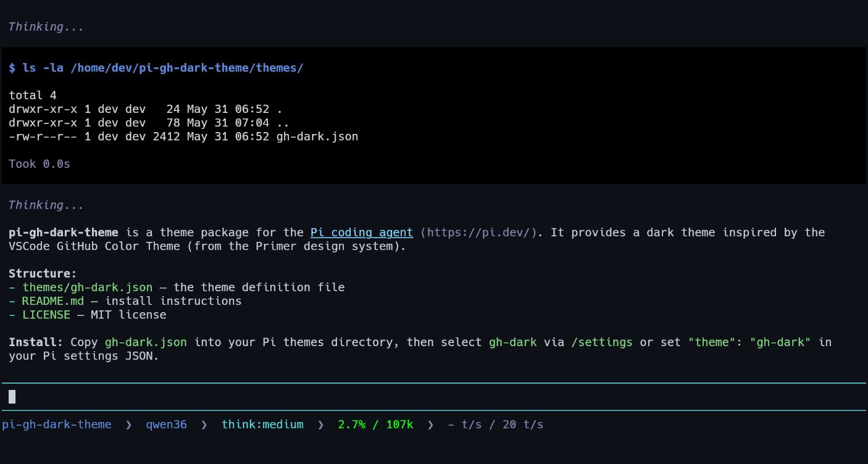The height and width of the screenshot is (464, 868).
Task: Click the 'Structure:' heading
Action: [x=43, y=273]
